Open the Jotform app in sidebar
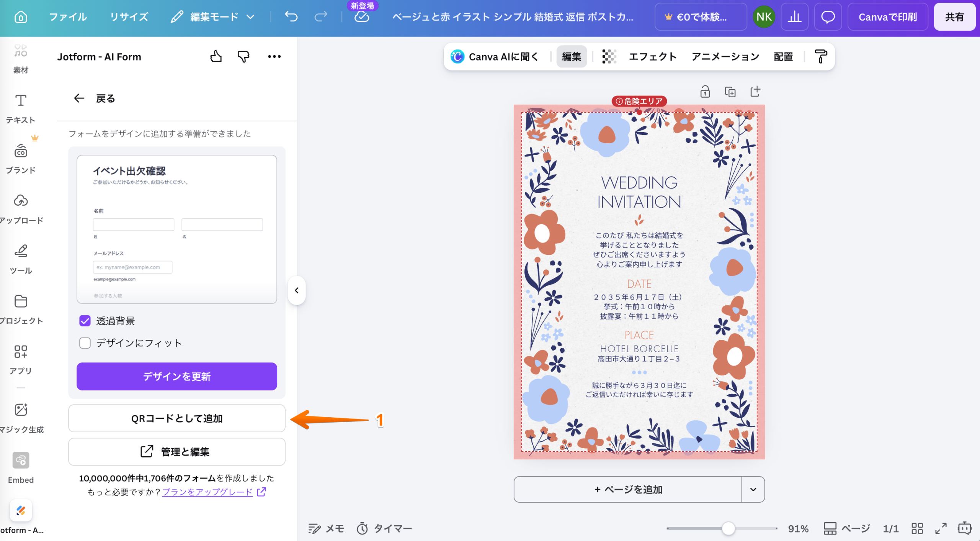The width and height of the screenshot is (980, 541). click(x=21, y=517)
